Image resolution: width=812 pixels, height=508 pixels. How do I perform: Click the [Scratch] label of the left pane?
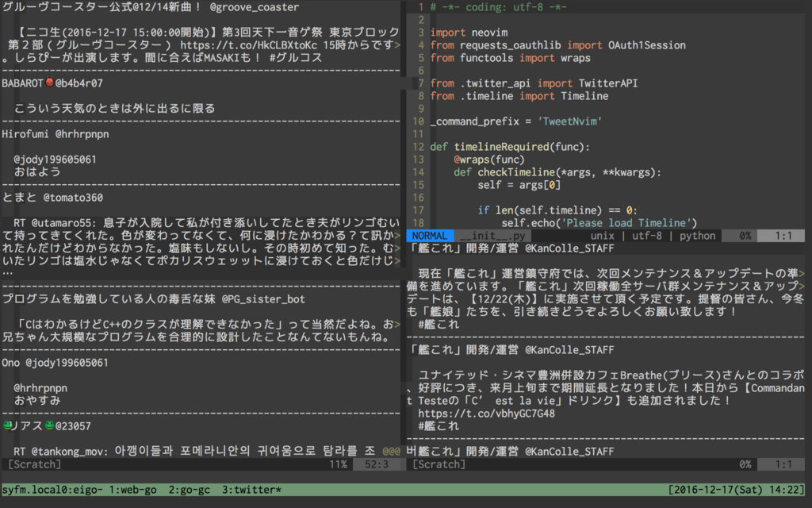pyautogui.click(x=35, y=464)
